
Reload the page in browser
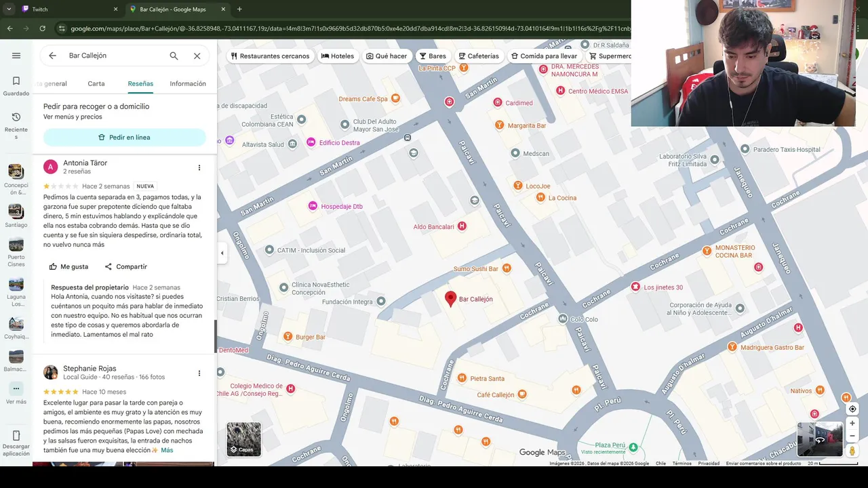coord(42,28)
